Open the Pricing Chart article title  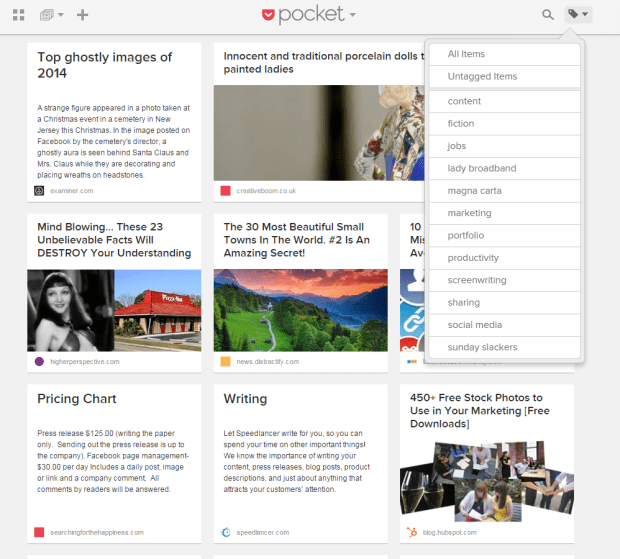(77, 398)
